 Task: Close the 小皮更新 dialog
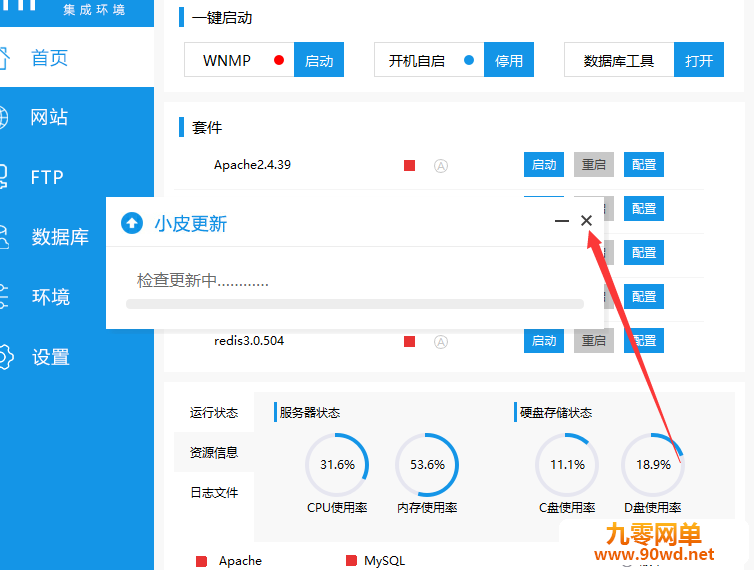tap(586, 220)
